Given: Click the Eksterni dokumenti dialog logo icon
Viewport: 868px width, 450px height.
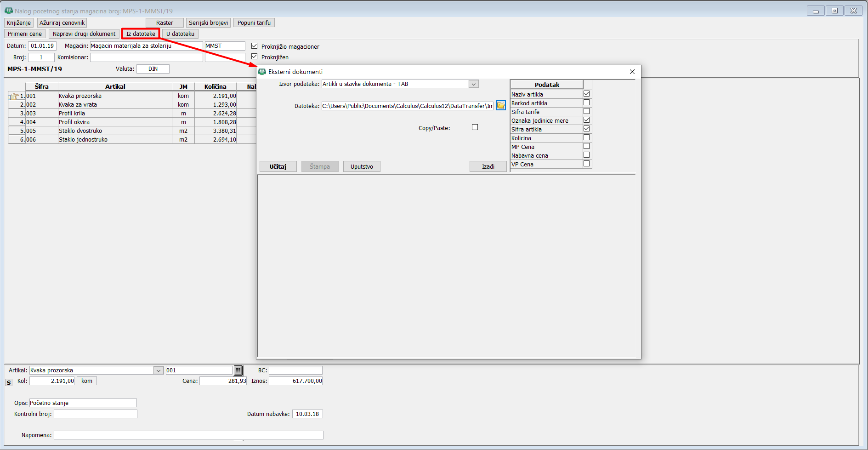Looking at the screenshot, I should 262,72.
